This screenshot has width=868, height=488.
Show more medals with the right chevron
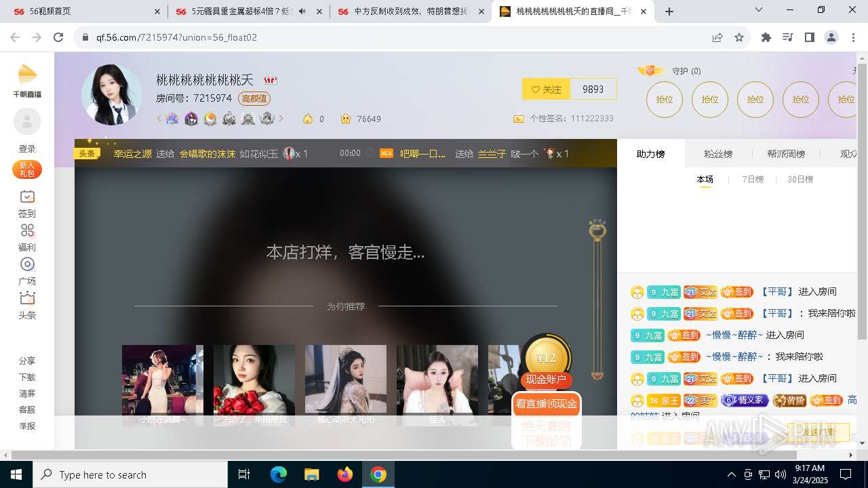coord(281,119)
